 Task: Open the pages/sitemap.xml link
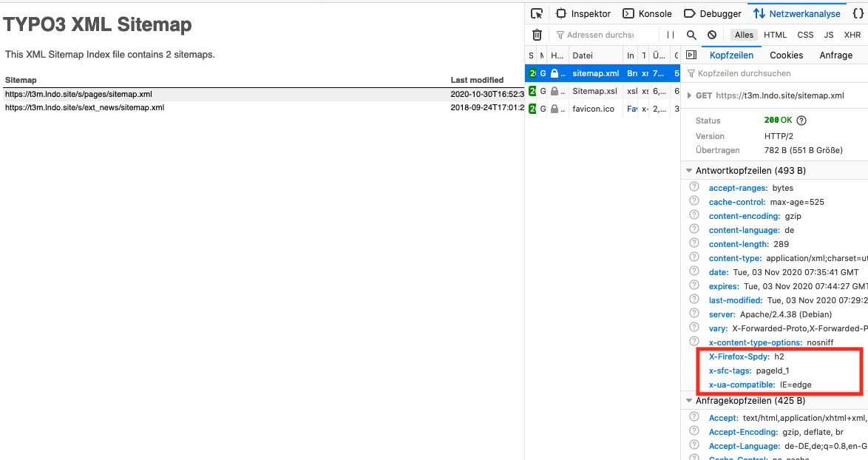click(78, 94)
